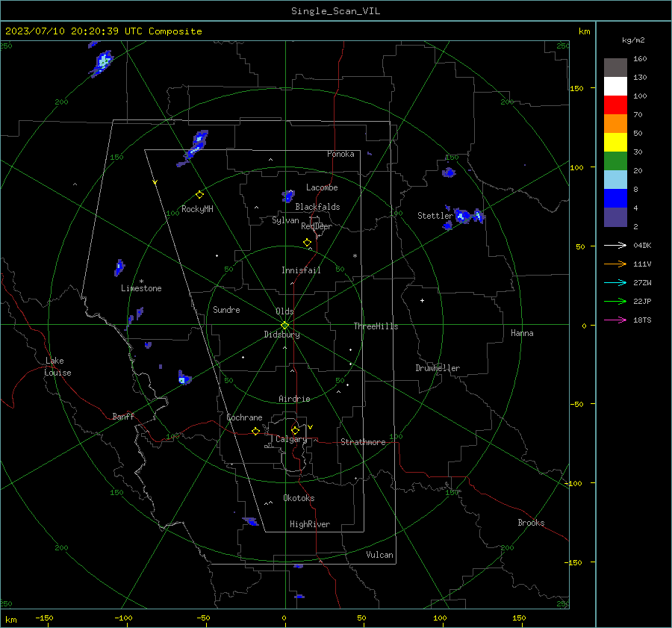
Task: Pick the blue 4-8 legend color
Action: [615, 199]
